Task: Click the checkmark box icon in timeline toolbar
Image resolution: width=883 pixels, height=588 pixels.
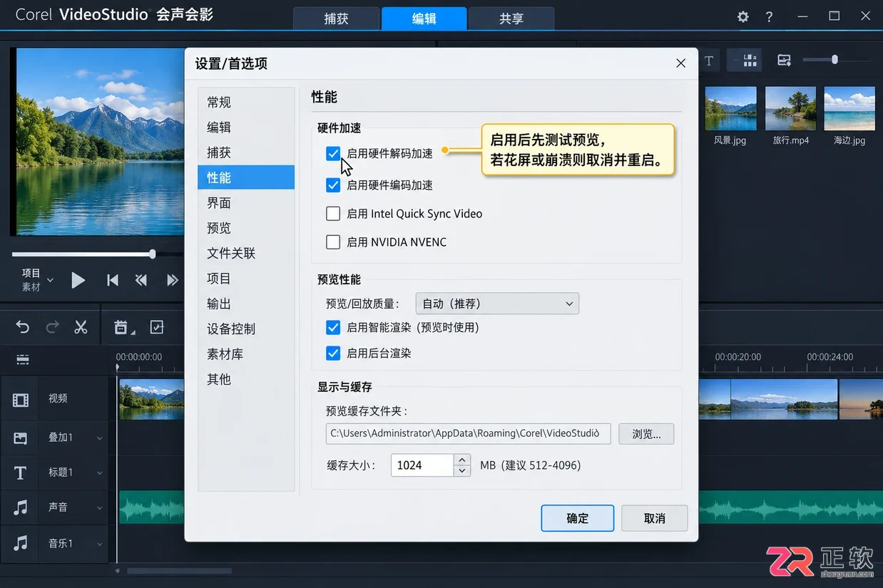Action: tap(157, 327)
